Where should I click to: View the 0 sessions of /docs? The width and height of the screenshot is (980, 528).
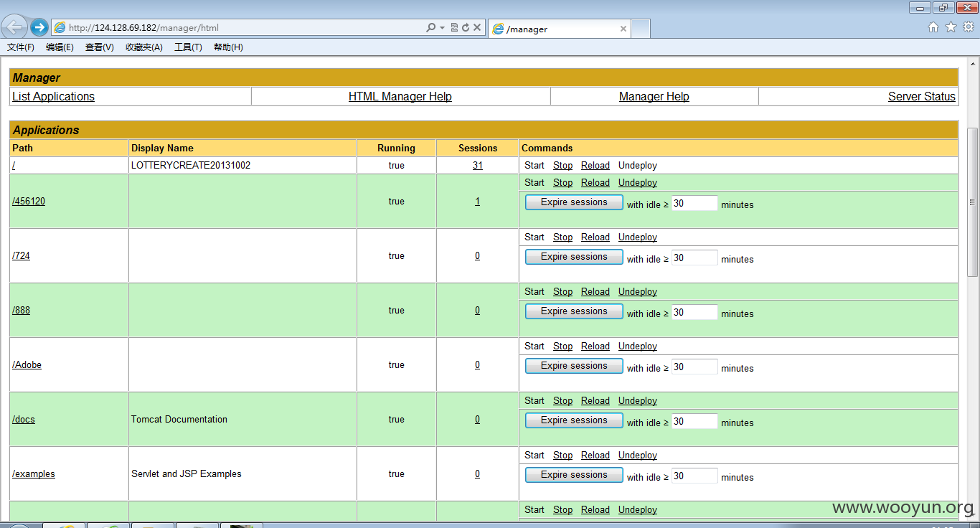[x=477, y=420]
